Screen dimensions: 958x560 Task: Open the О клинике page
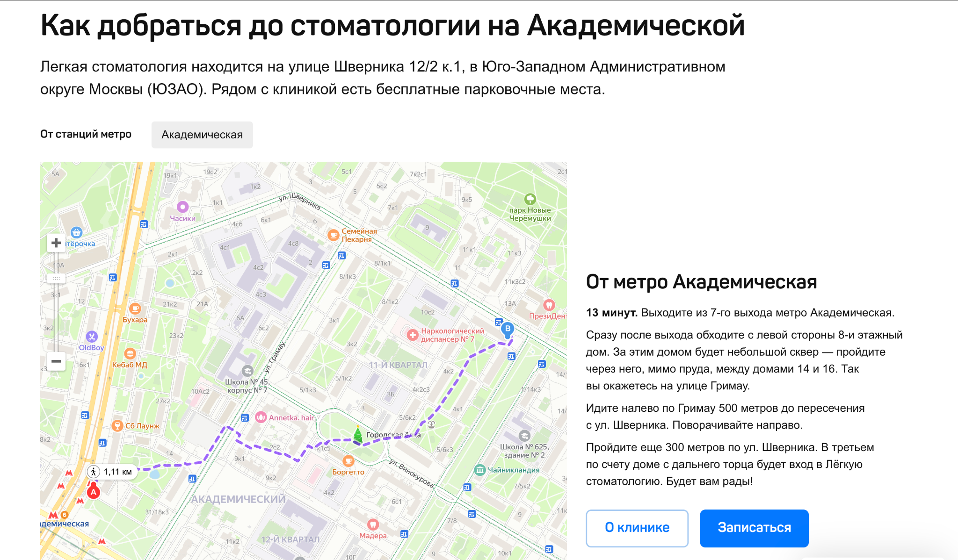(x=637, y=528)
